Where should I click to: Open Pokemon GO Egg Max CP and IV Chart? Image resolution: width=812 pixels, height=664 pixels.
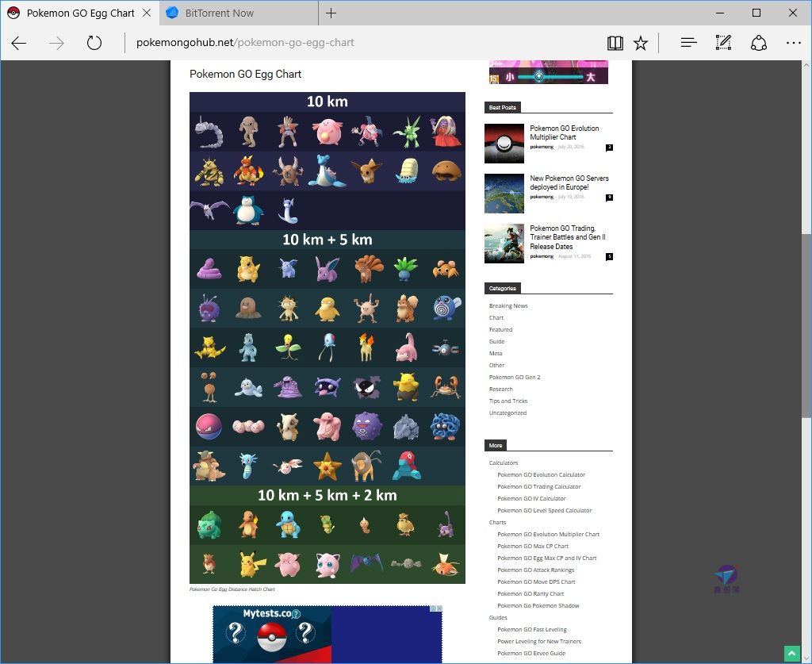[547, 558]
